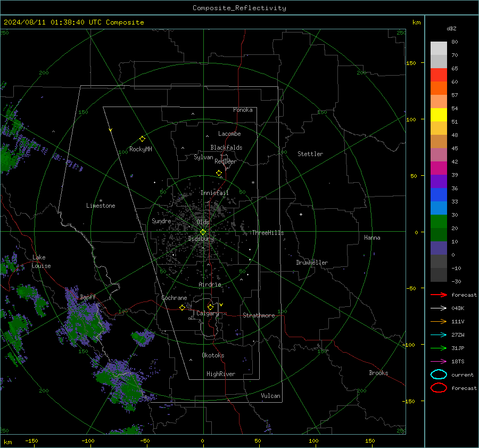The height and width of the screenshot is (448, 479).
Task: Click the Okotoks label
Action: 213,355
